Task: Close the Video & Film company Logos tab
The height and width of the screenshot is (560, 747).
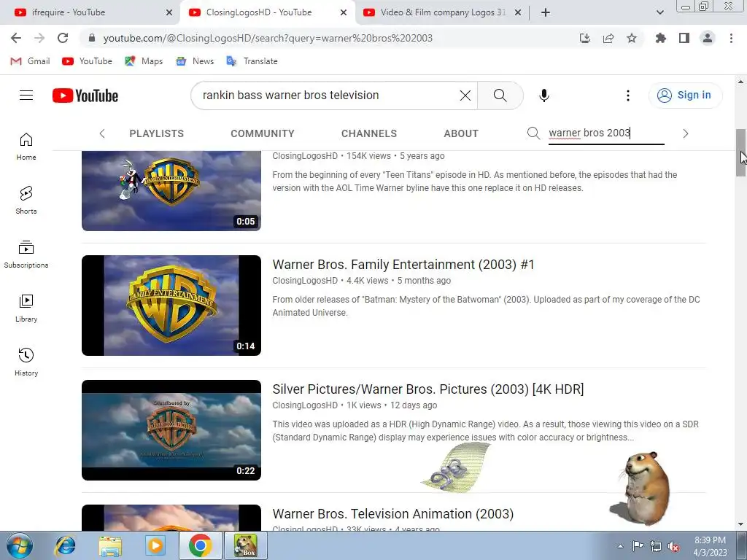Action: [518, 12]
